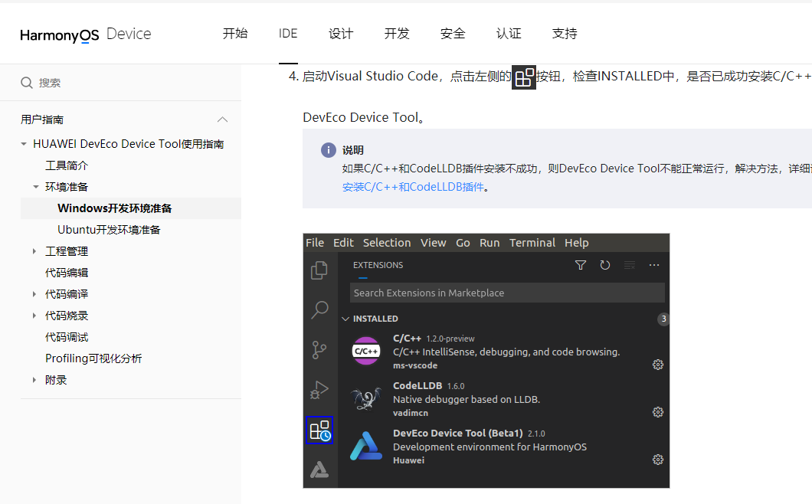The image size is (812, 504).
Task: Expand the 附录 tree arrow
Action: click(x=34, y=380)
